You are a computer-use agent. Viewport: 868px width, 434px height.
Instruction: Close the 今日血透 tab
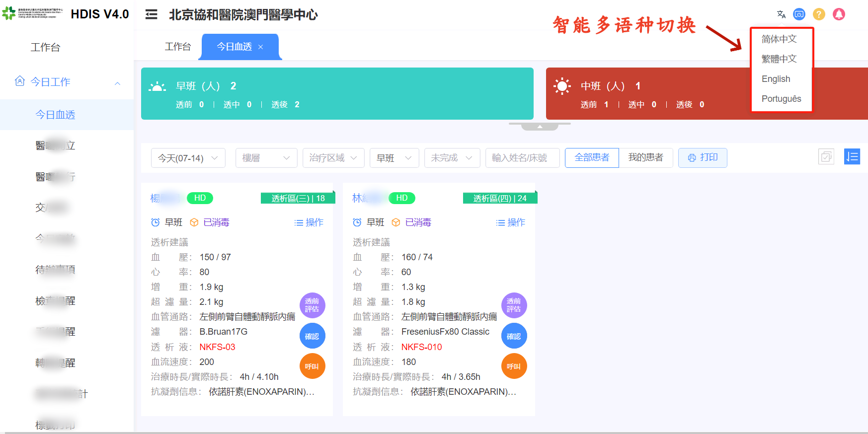pyautogui.click(x=260, y=47)
